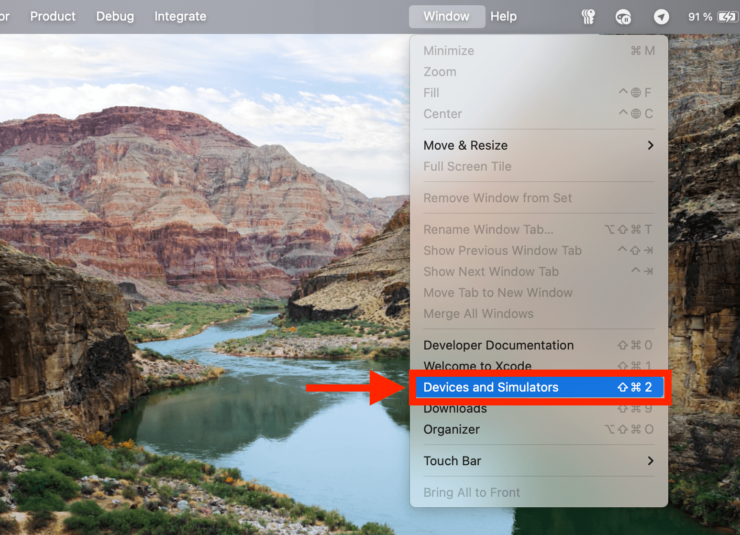Open the Integrate menu

coord(180,17)
